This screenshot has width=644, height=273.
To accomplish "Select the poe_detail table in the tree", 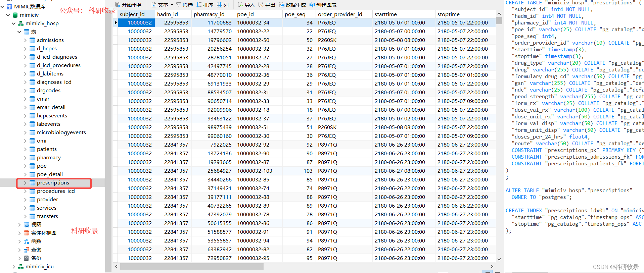I will [50, 174].
